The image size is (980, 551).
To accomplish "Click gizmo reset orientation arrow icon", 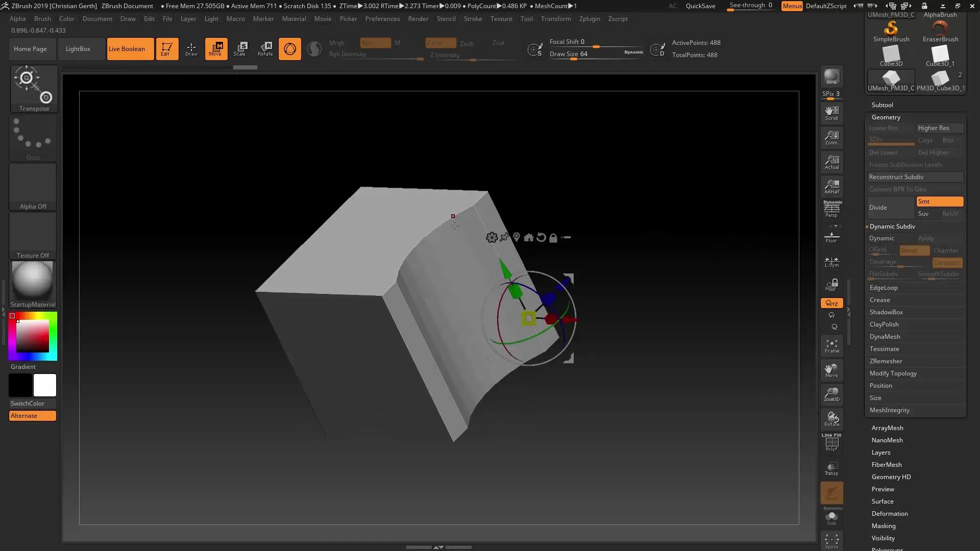I will point(541,237).
